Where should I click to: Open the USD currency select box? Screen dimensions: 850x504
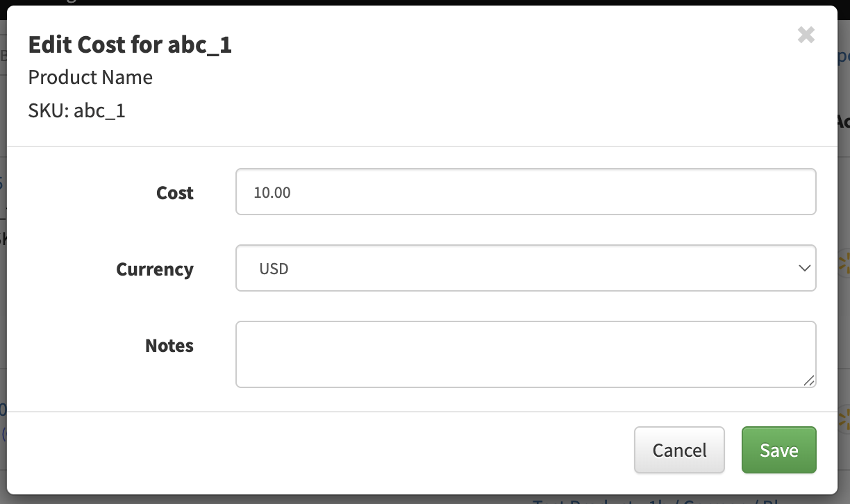point(526,268)
